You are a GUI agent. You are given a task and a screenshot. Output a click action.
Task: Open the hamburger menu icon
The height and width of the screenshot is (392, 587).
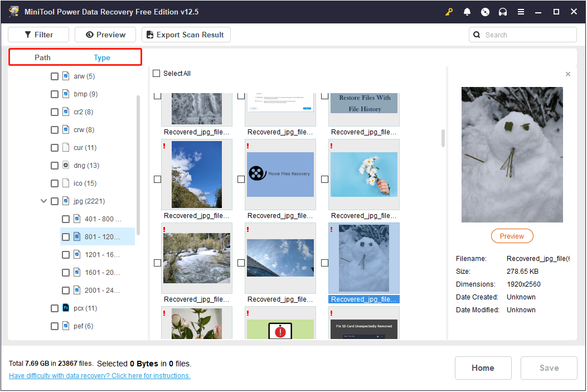pyautogui.click(x=521, y=11)
